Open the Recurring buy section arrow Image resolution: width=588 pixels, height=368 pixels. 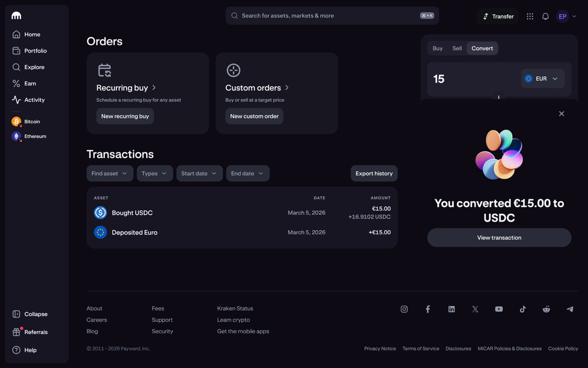(154, 87)
